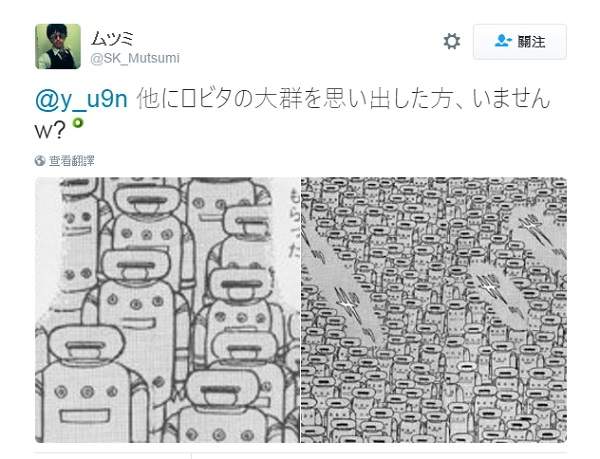Open tweet details via Japanese tweet text
This screenshot has height=459, width=600.
pyautogui.click(x=293, y=113)
